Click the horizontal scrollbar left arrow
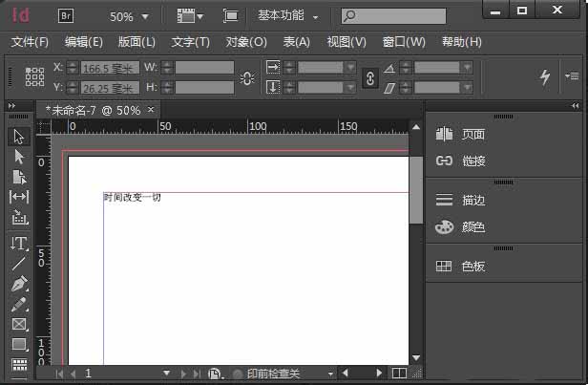Image resolution: width=588 pixels, height=385 pixels. 345,373
